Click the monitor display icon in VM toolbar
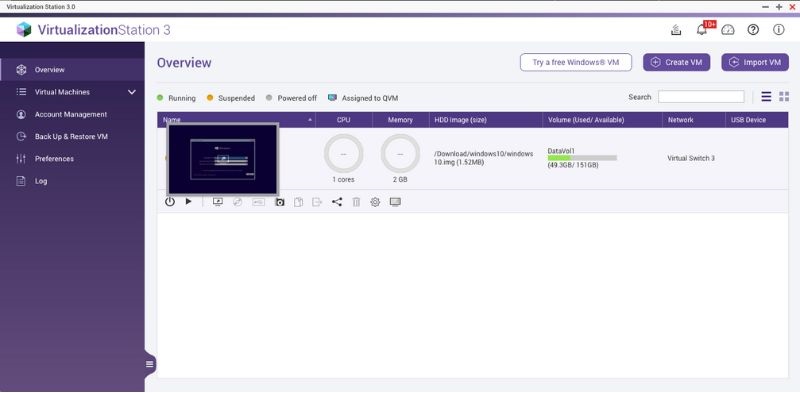Viewport: 800px width, 393px height. pyautogui.click(x=395, y=202)
